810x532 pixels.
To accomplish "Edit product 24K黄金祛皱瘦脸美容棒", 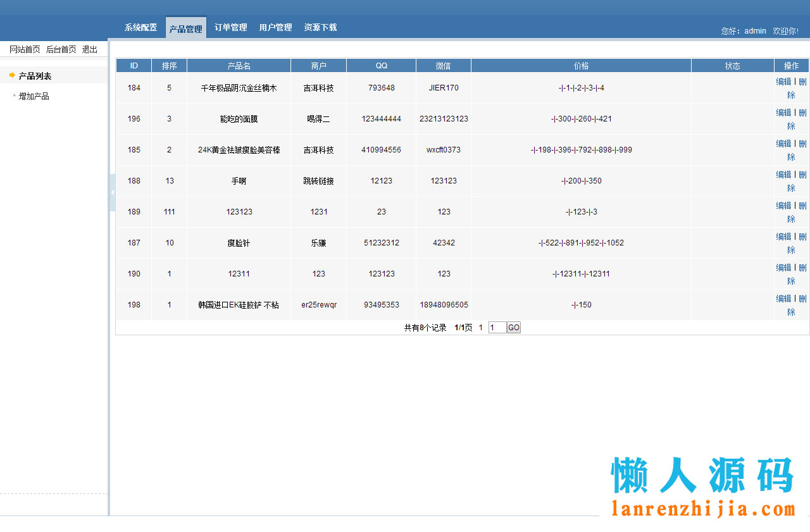I will [783, 143].
